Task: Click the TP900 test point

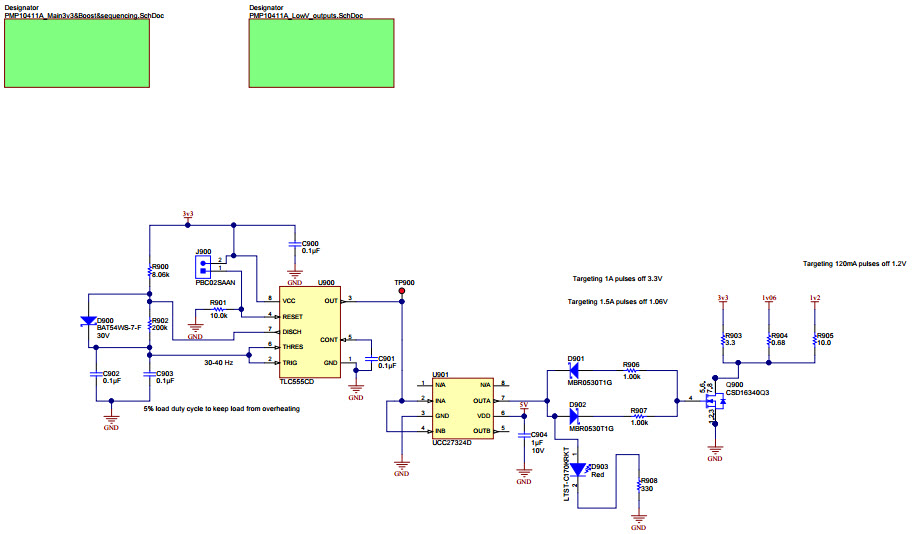Action: coord(402,291)
